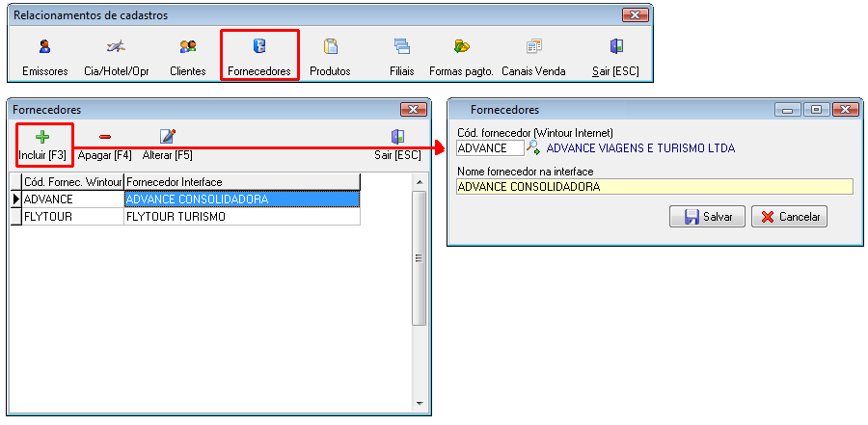Close the Fornecedores edit dialog
Screen dimensions: 868x425
point(845,110)
